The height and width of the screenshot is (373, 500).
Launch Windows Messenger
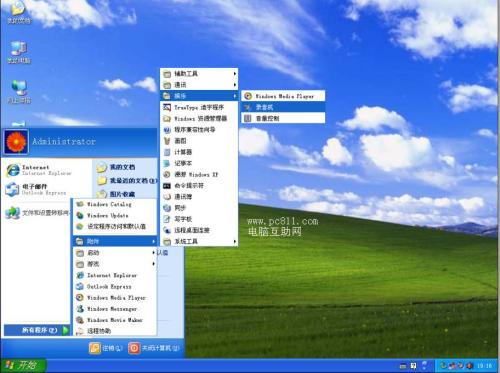pyautogui.click(x=115, y=309)
